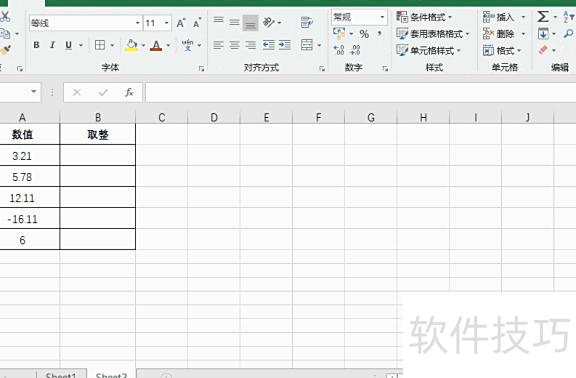This screenshot has width=576, height=378.
Task: Open the underline style dropdown arrow
Action: click(x=81, y=45)
